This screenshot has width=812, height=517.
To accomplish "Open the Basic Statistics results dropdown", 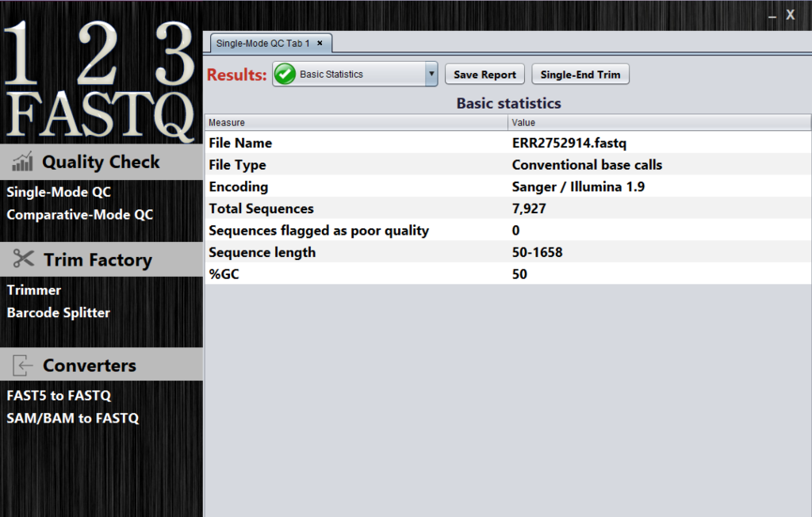I will tap(431, 74).
